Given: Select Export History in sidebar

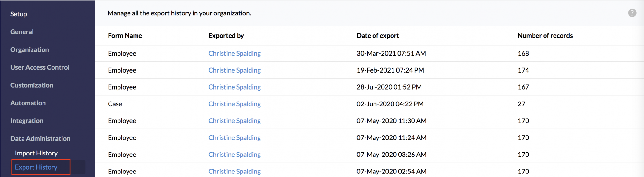Looking at the screenshot, I should 36,167.
